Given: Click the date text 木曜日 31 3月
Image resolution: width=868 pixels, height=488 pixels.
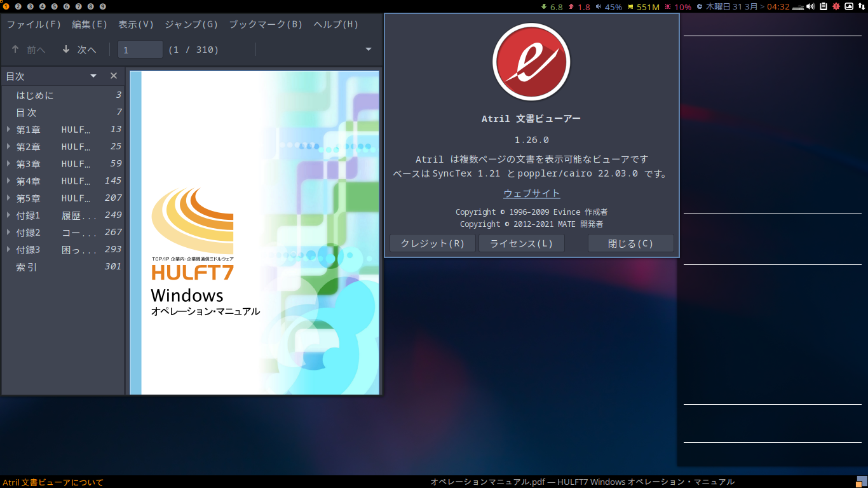Looking at the screenshot, I should point(732,7).
